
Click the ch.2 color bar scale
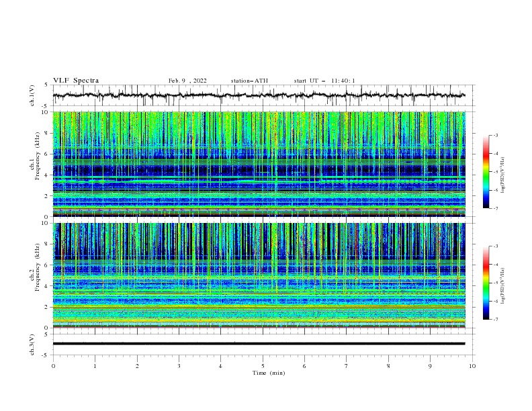pos(486,283)
